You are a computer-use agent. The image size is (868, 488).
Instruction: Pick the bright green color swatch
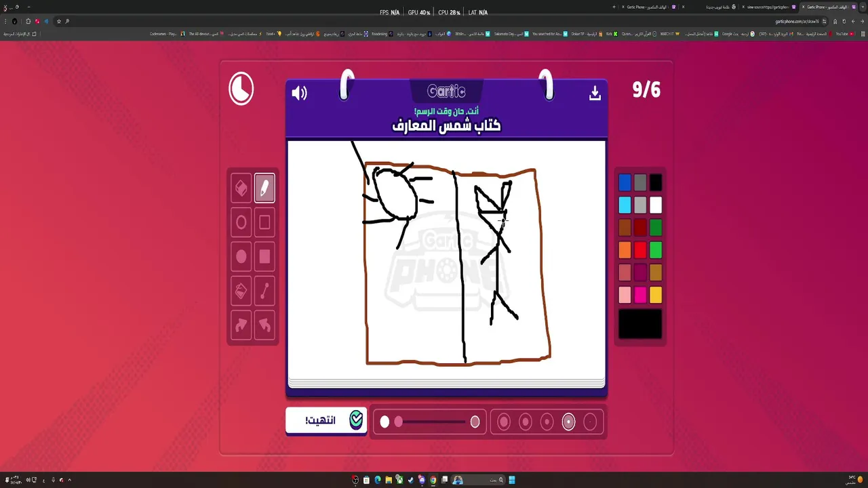(x=656, y=250)
